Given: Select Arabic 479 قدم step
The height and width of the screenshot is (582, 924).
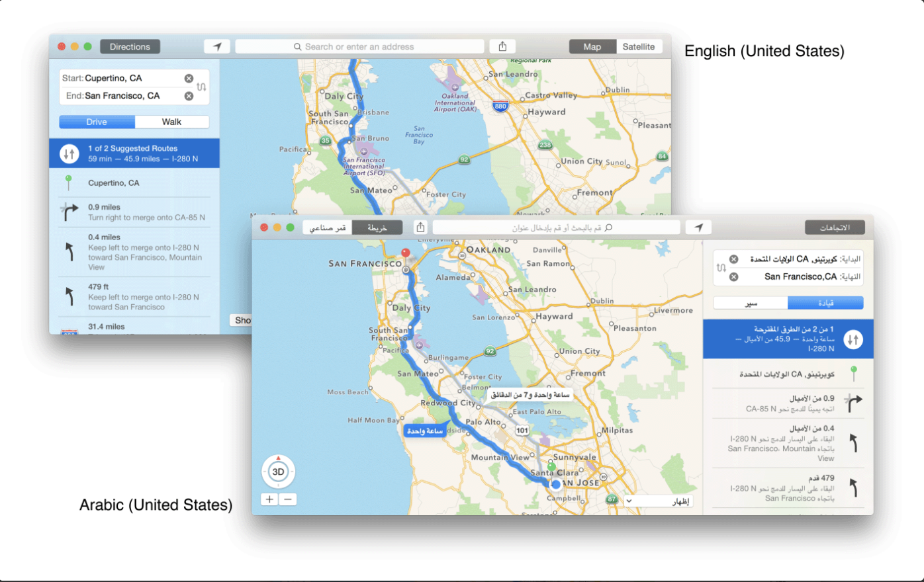Looking at the screenshot, I should (x=788, y=488).
